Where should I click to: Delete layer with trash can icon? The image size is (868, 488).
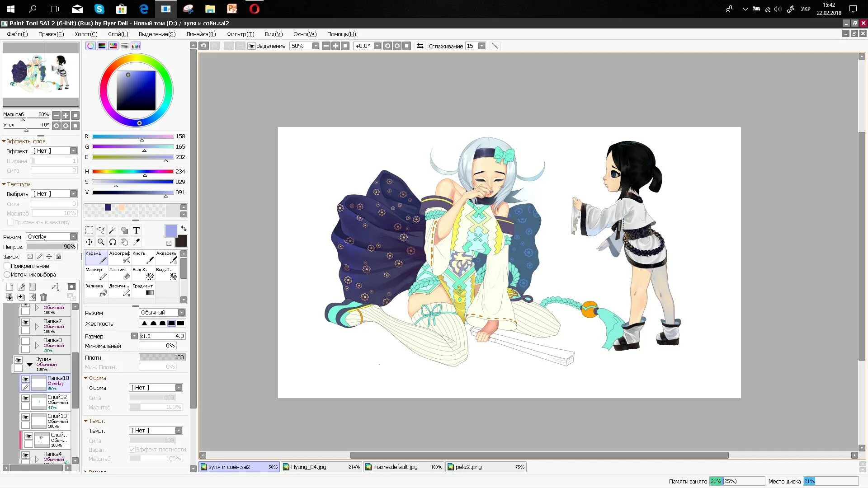pos(43,297)
